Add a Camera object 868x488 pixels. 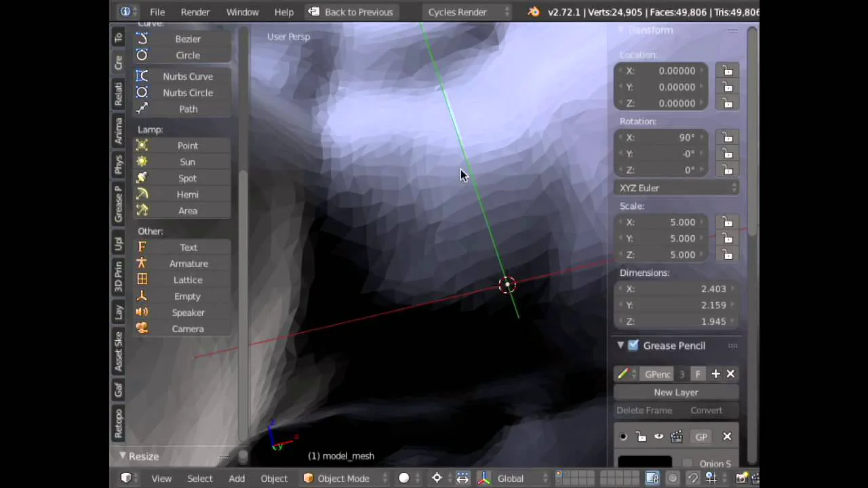(x=187, y=329)
